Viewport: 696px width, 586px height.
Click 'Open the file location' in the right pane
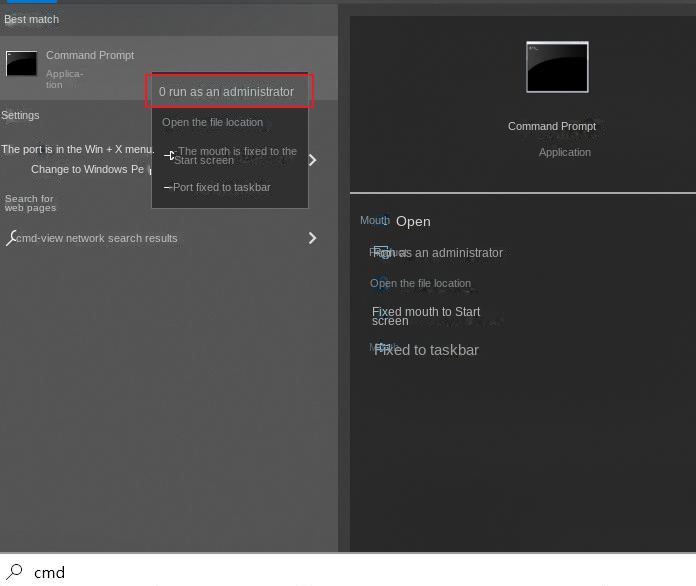pyautogui.click(x=420, y=283)
